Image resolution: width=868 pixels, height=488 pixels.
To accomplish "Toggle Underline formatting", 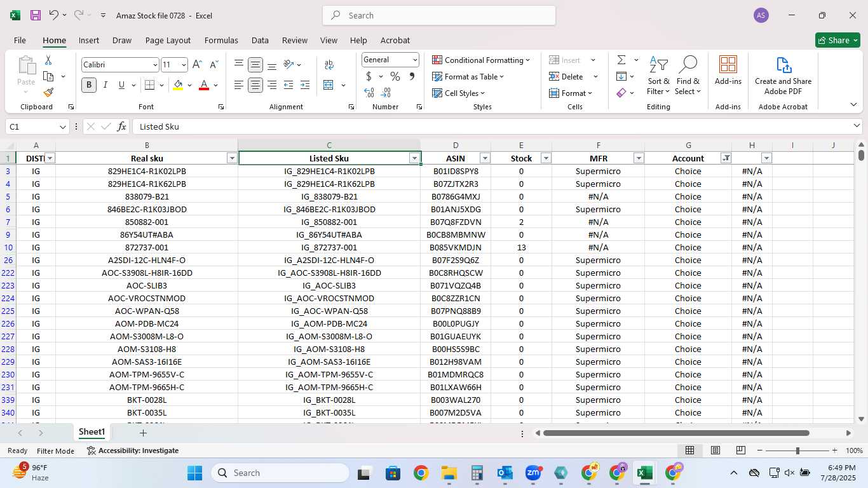I will (x=121, y=85).
